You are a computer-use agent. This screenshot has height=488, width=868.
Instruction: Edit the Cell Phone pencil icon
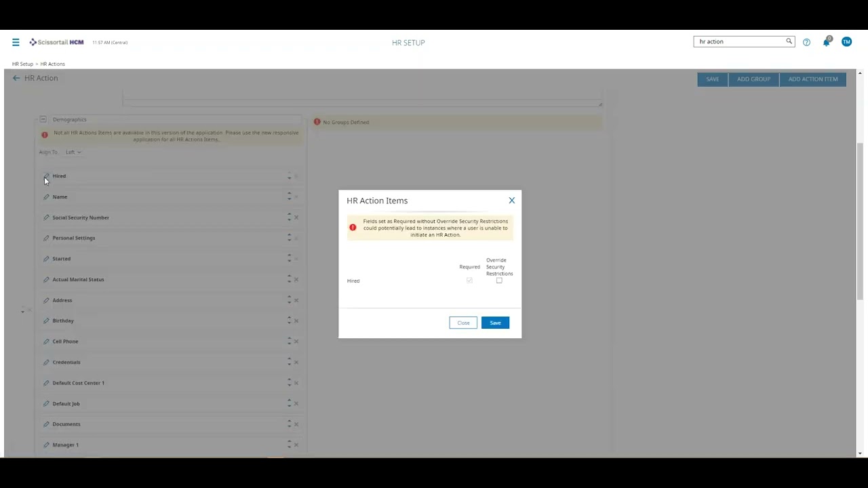tap(46, 342)
